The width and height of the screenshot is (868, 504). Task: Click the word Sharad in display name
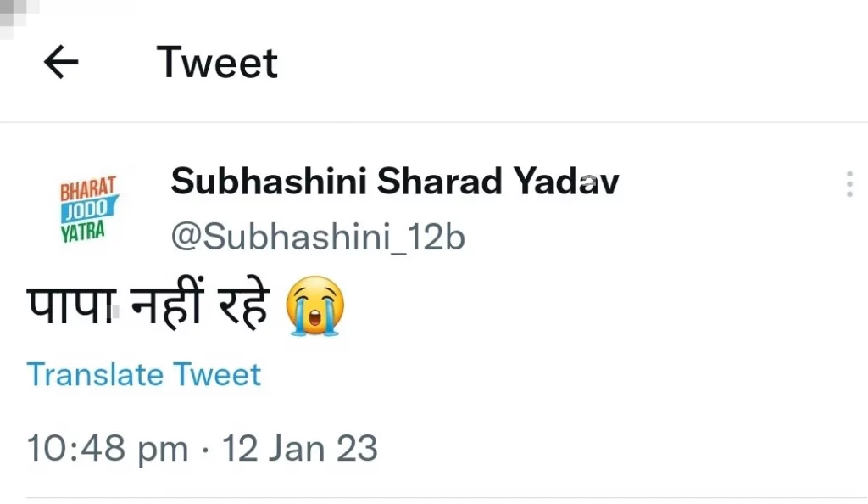point(439,182)
